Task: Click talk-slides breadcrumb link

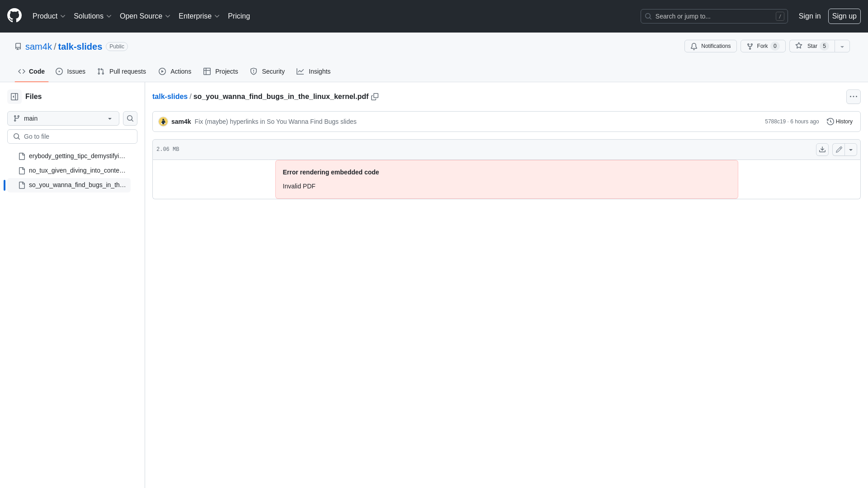Action: (170, 97)
